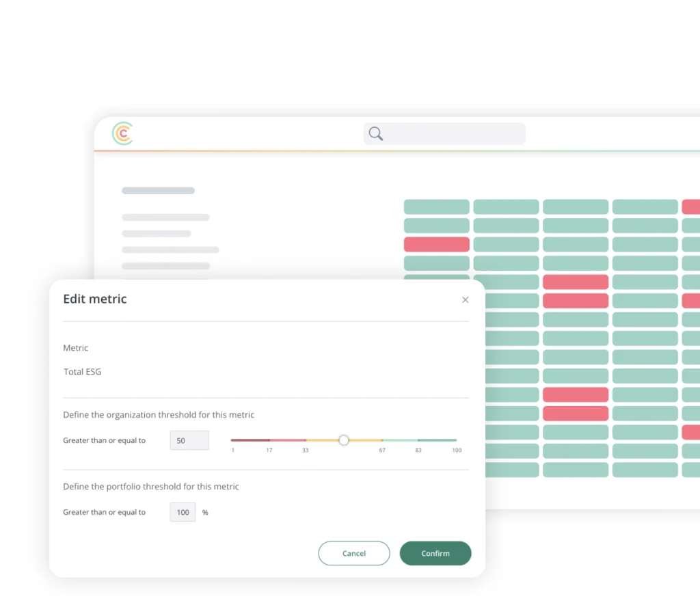This screenshot has width=700, height=603.
Task: Click the circular app logo icon
Action: [122, 134]
